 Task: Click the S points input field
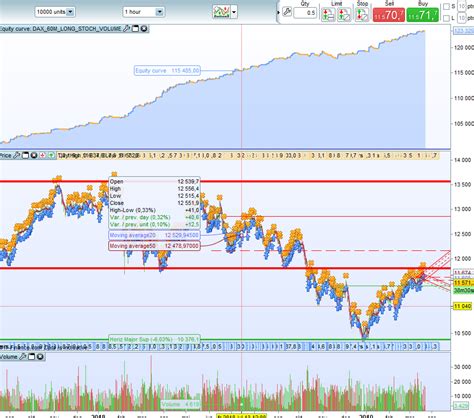pyautogui.click(x=461, y=6)
